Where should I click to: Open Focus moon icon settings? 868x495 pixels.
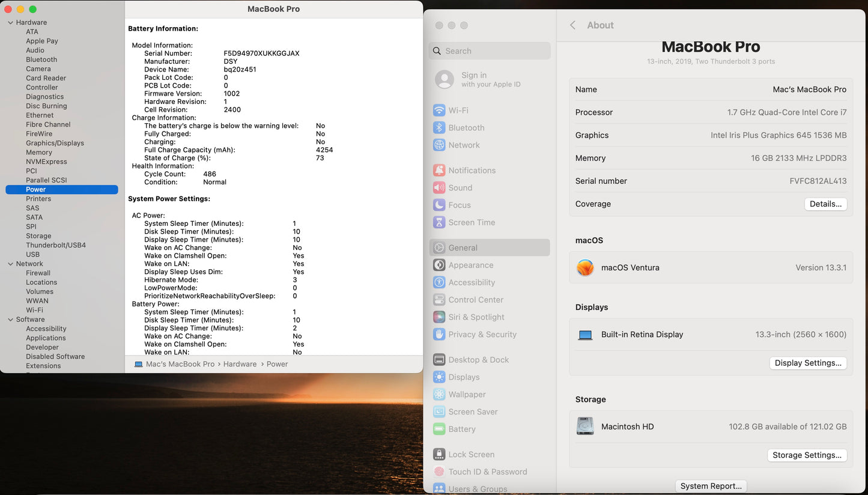tap(439, 205)
